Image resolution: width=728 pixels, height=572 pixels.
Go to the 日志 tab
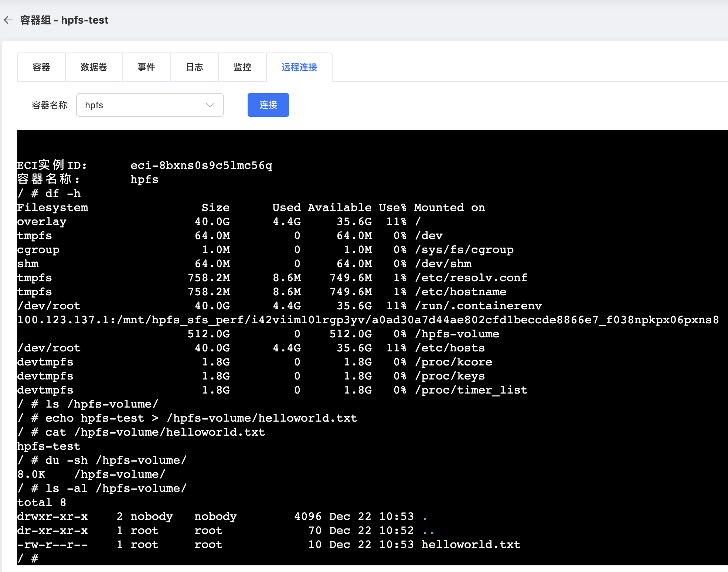click(x=194, y=67)
